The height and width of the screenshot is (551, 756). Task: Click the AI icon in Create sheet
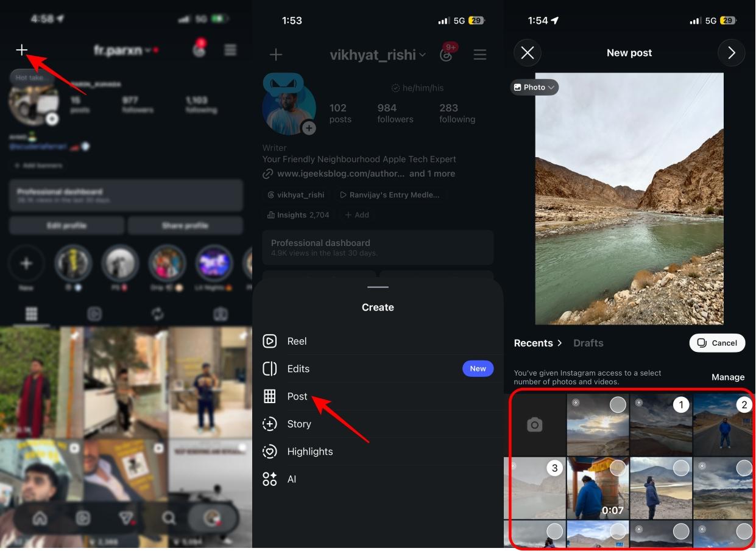(x=269, y=479)
